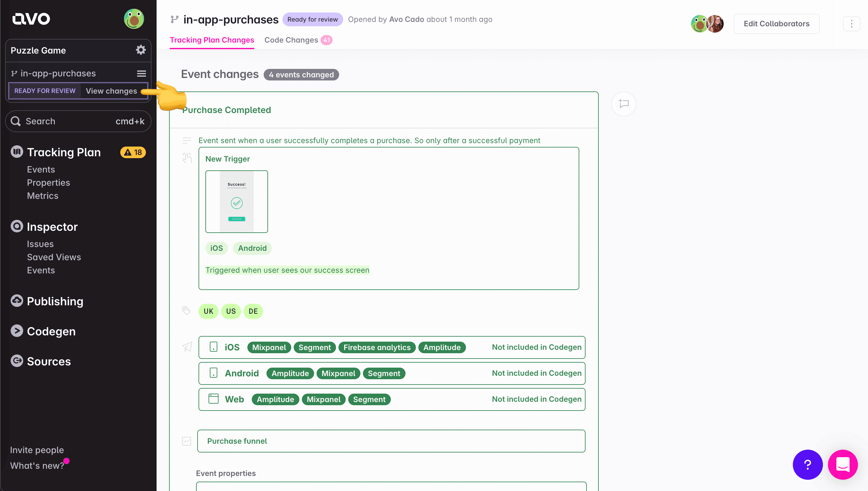Image resolution: width=868 pixels, height=491 pixels.
Task: Click the description lines icon
Action: pos(187,141)
